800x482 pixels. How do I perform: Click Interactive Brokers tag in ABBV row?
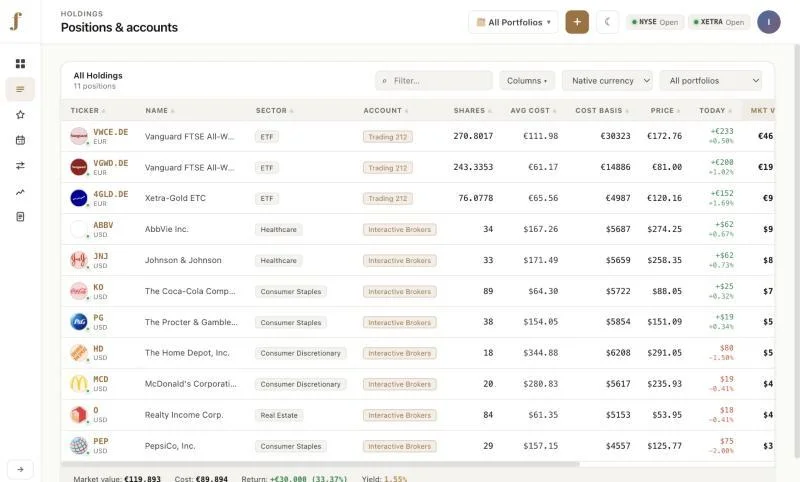click(x=399, y=230)
